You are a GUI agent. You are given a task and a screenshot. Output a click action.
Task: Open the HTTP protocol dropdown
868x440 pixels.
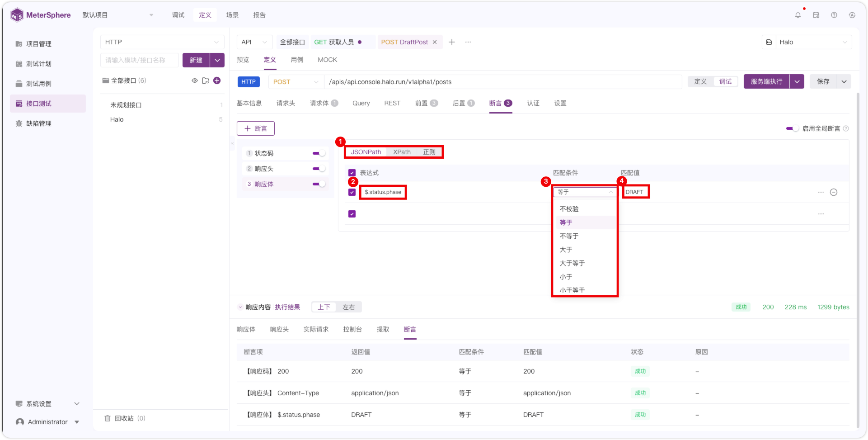pos(162,42)
